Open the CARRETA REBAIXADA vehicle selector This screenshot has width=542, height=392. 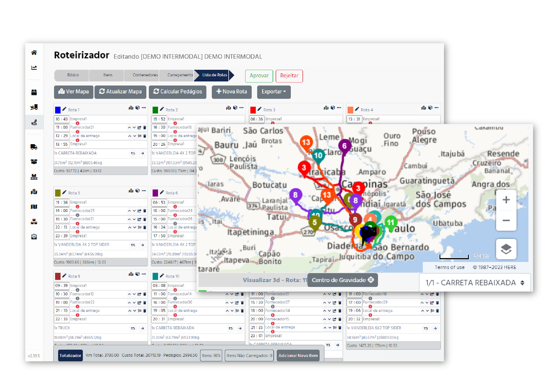coord(474,283)
